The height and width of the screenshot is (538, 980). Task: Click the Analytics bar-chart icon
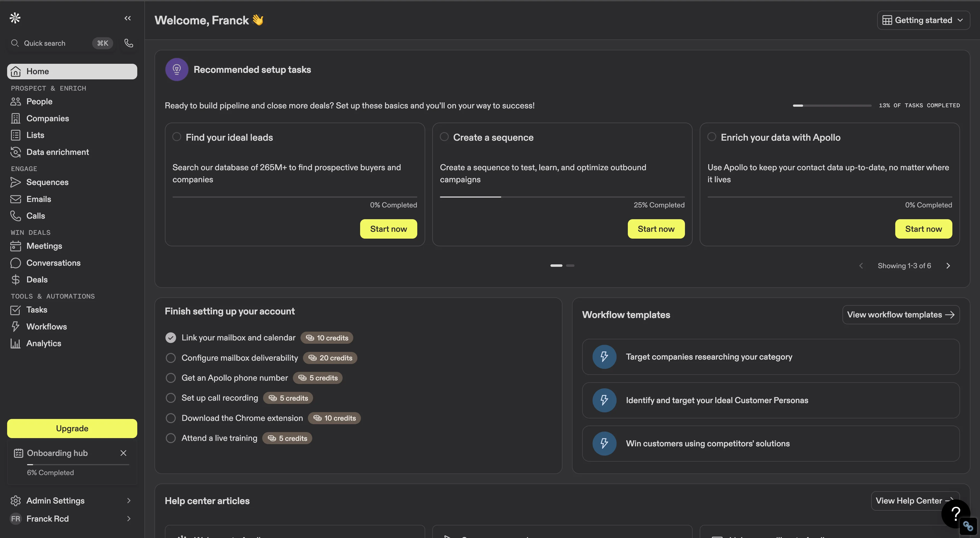pos(16,343)
